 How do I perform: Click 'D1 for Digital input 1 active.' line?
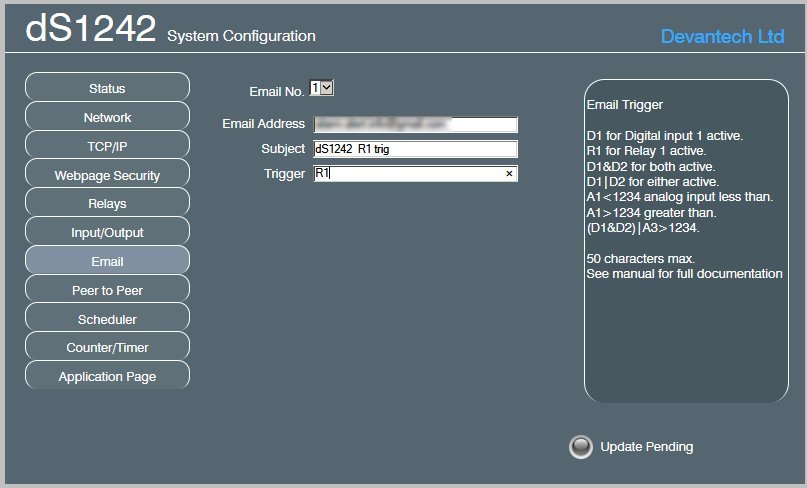tap(664, 135)
